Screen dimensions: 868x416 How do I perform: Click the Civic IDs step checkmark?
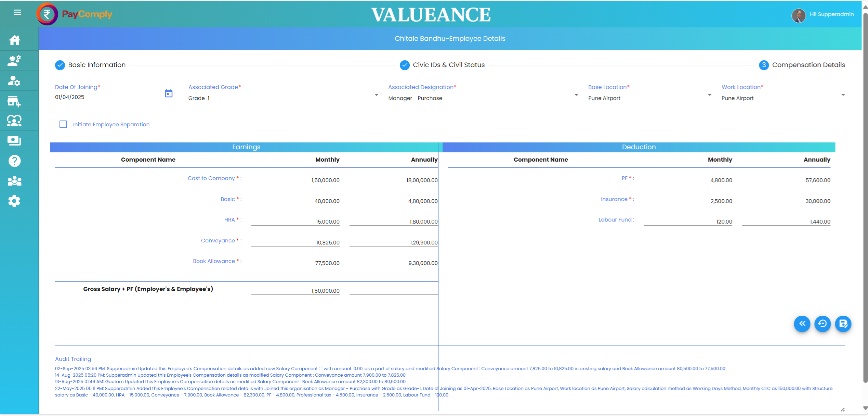(x=405, y=65)
